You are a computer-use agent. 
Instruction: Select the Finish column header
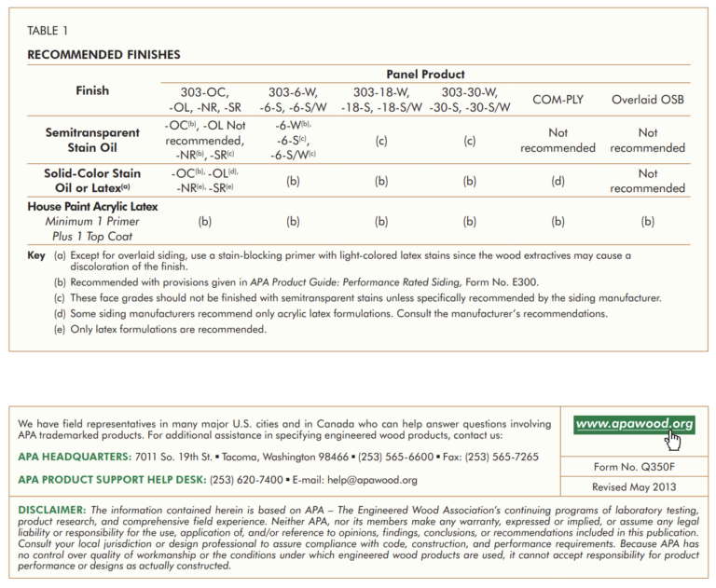pos(92,91)
